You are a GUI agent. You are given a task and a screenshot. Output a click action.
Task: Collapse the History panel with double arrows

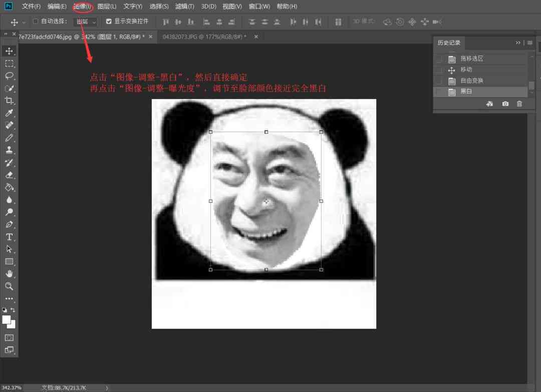click(x=518, y=43)
